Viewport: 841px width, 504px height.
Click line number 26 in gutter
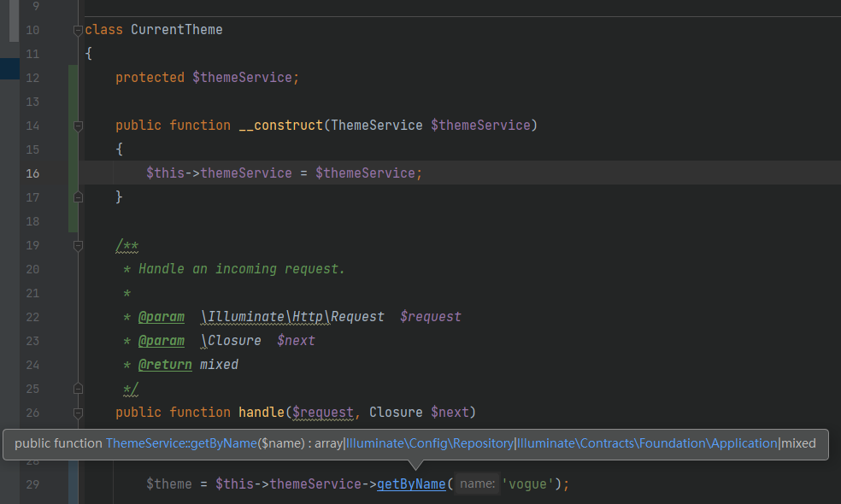32,413
